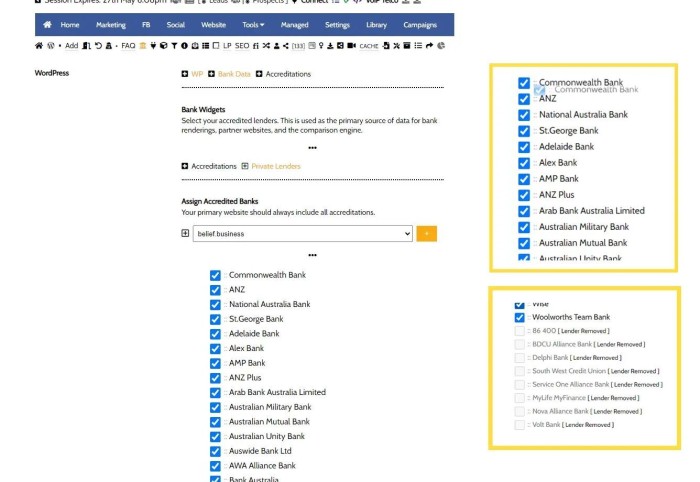This screenshot has height=482, width=700.
Task: Click the video camera icon in toolbar
Action: [350, 45]
